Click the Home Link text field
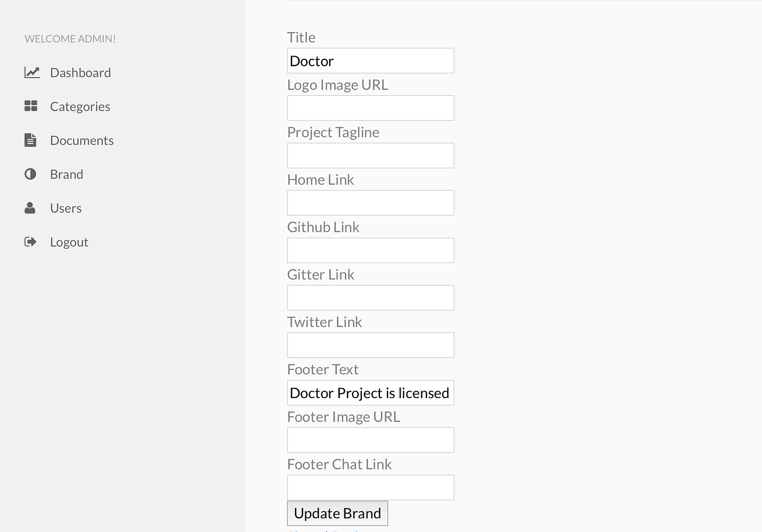762x532 pixels. [370, 203]
